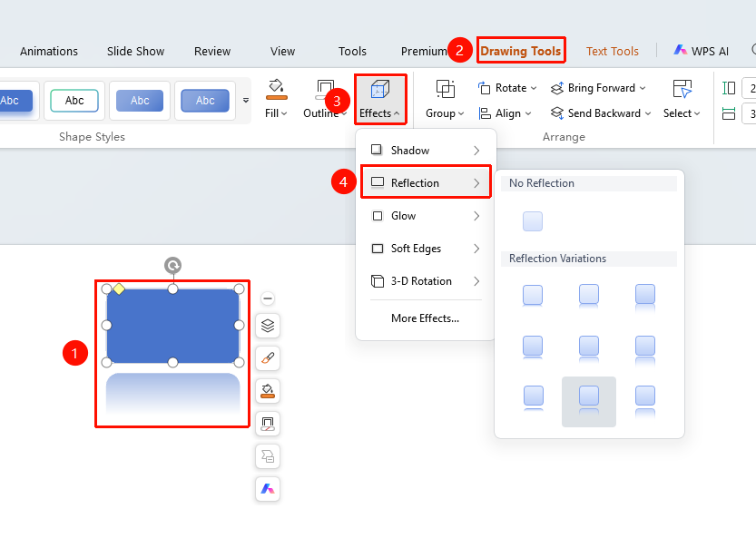Viewport: 756px width, 538px height.
Task: Open the Effects dropdown in the ribbon
Action: [x=380, y=99]
